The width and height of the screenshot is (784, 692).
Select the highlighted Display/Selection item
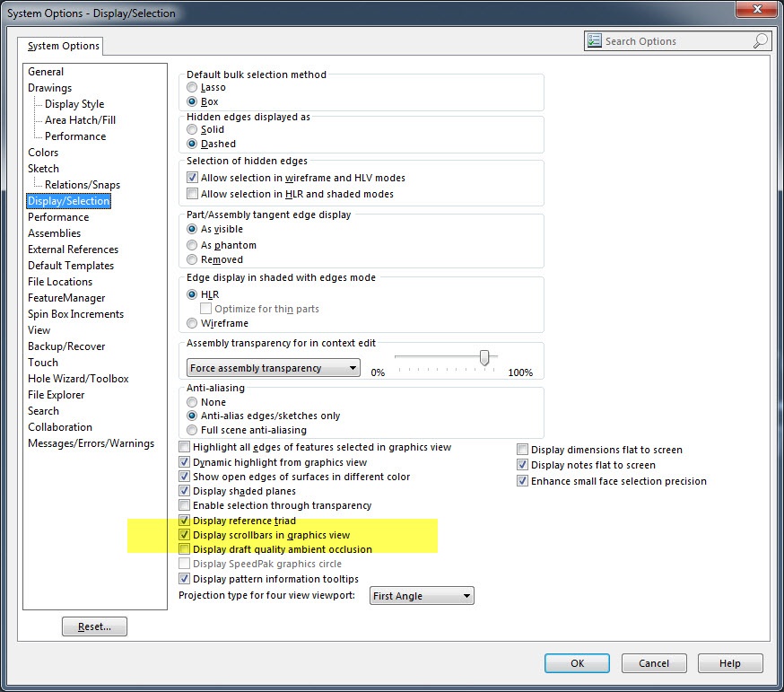click(x=68, y=201)
